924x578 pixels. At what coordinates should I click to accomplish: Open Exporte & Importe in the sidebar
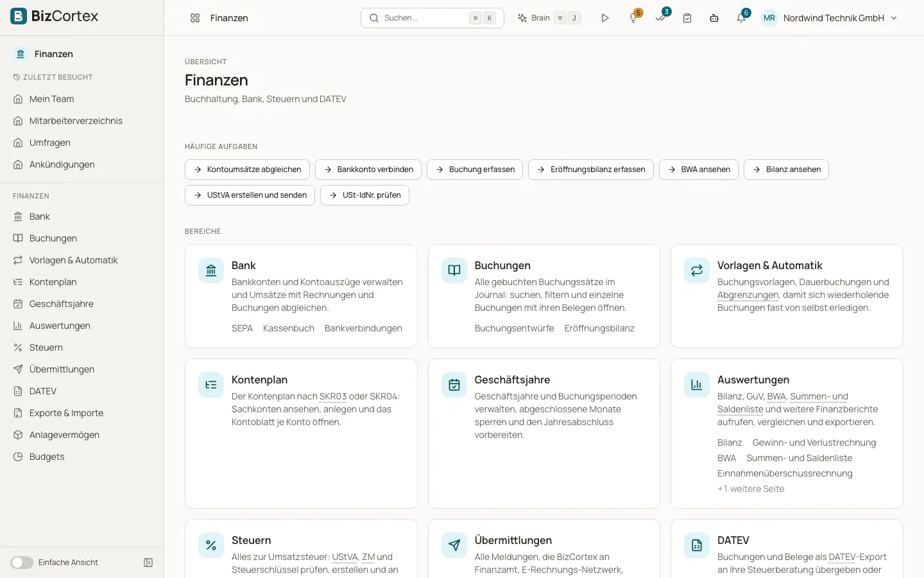click(x=81, y=413)
